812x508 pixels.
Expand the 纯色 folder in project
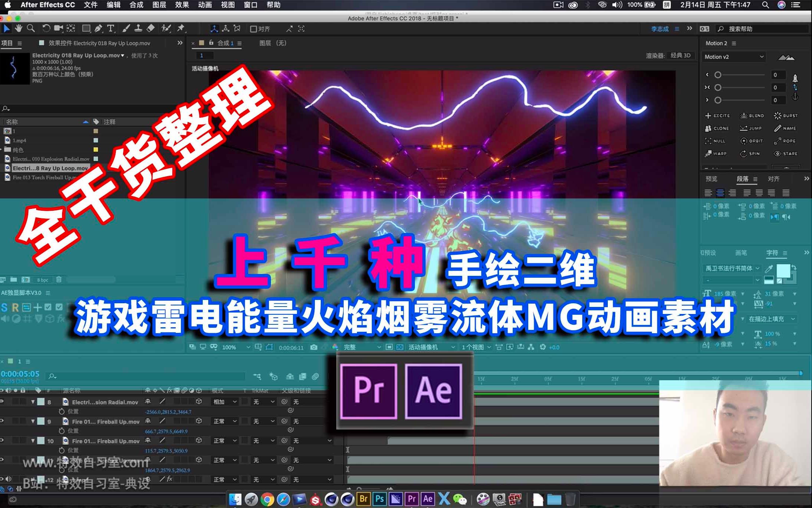tap(1, 150)
